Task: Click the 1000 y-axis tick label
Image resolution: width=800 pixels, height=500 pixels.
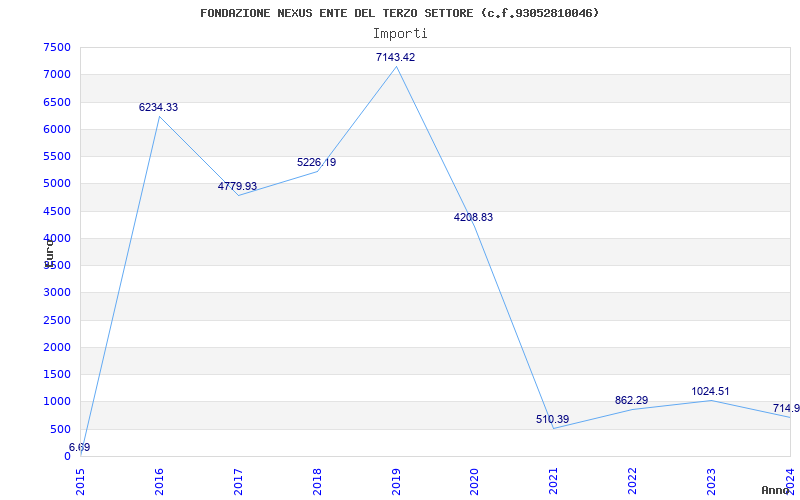Action: tap(57, 402)
